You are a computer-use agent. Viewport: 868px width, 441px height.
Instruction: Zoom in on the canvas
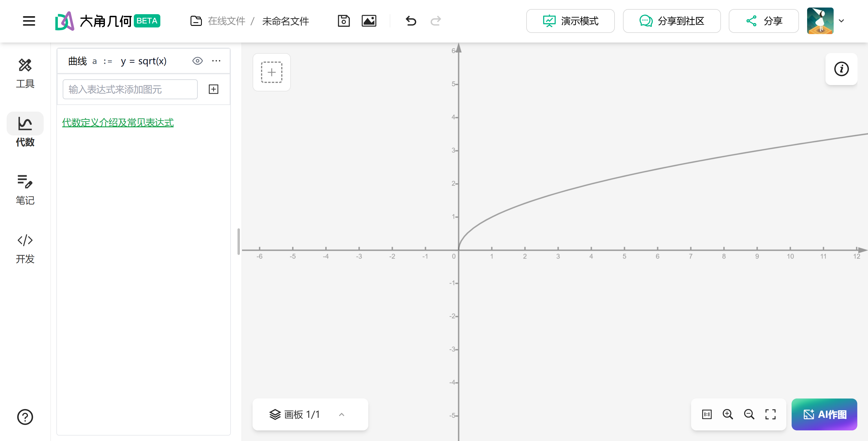[x=728, y=414]
